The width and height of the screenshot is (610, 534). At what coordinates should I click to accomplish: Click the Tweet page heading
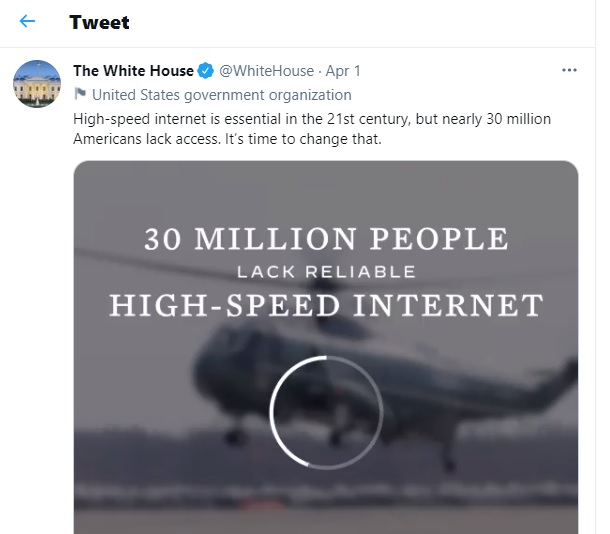[99, 22]
